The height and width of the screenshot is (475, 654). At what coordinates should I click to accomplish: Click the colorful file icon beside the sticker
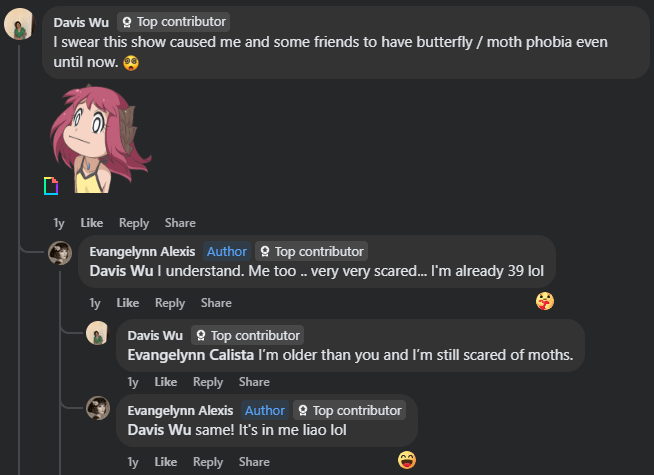pyautogui.click(x=51, y=185)
